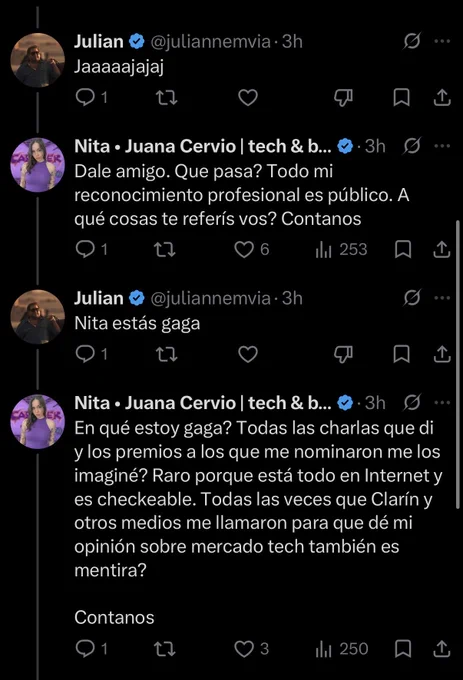Viewport: 463px width, 680px height.
Task: Retweet Julian's "Jaaaaajajaj" post
Action: pyautogui.click(x=167, y=98)
